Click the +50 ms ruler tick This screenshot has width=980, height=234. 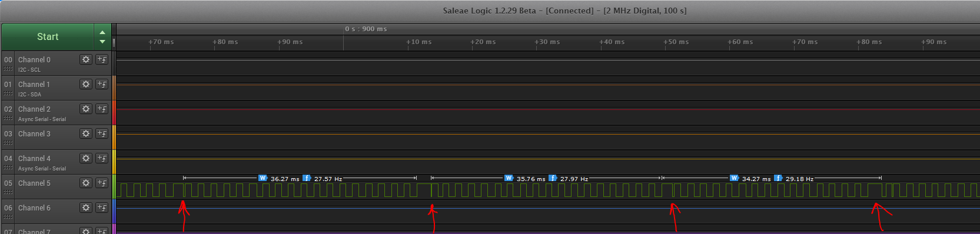(x=676, y=42)
